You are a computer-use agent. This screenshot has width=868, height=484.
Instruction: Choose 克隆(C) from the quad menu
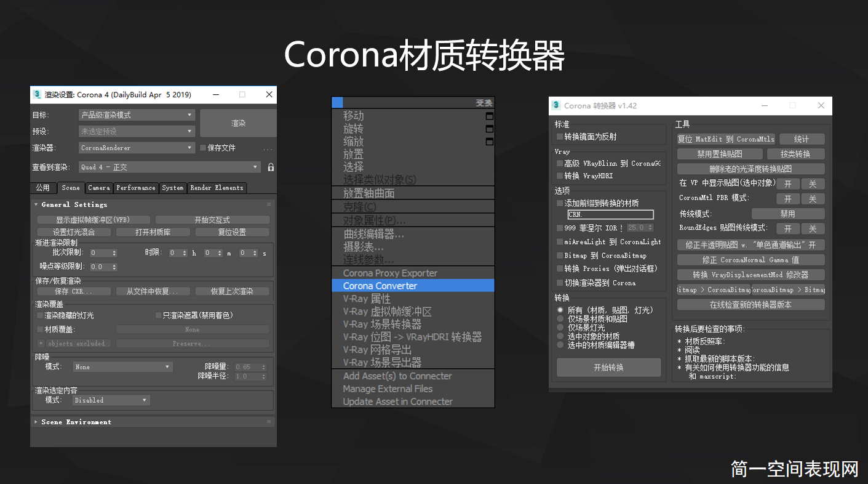413,207
